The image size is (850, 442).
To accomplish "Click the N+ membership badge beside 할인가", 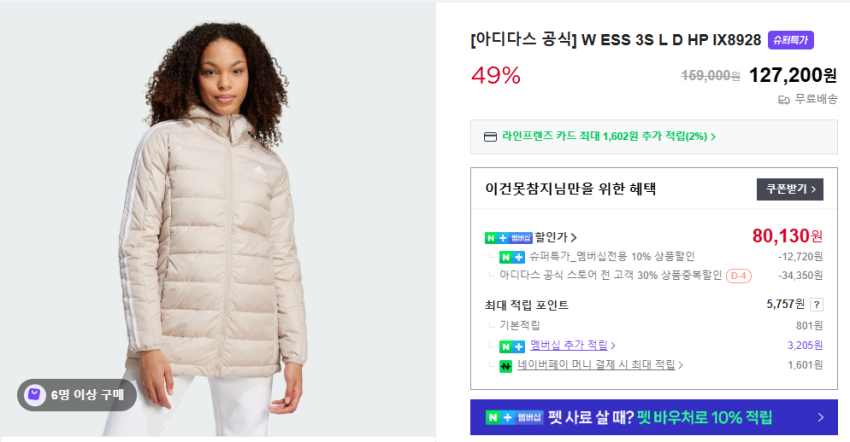I will [x=508, y=238].
